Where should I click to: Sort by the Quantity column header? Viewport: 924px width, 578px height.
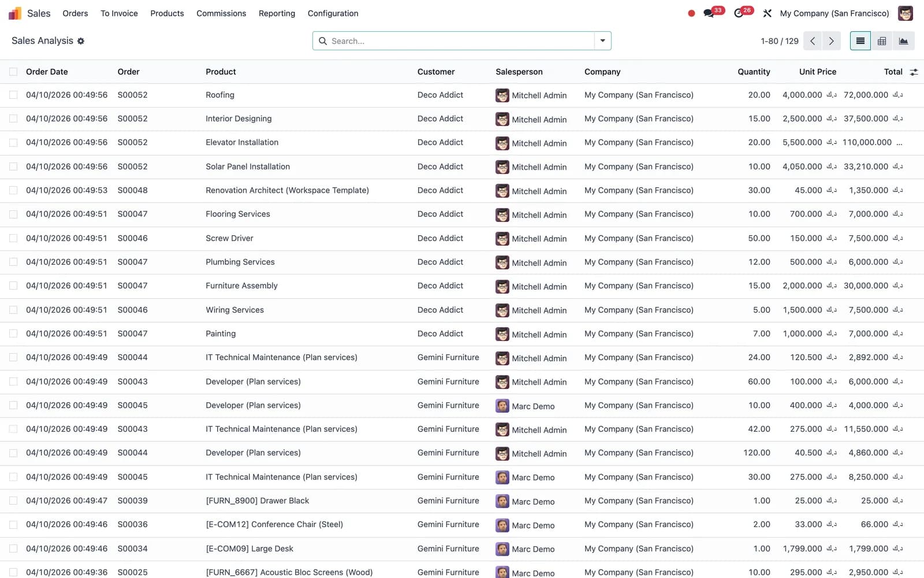click(x=754, y=72)
